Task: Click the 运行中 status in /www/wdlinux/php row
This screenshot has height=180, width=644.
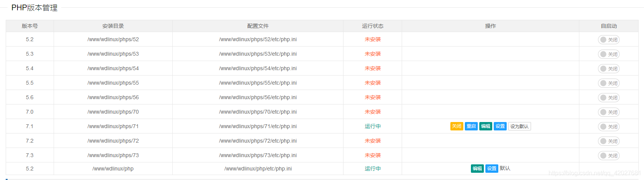Action: click(373, 169)
